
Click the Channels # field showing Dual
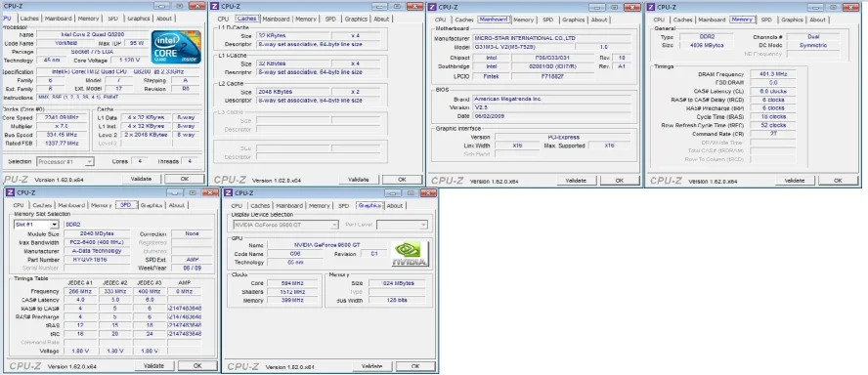tap(812, 36)
